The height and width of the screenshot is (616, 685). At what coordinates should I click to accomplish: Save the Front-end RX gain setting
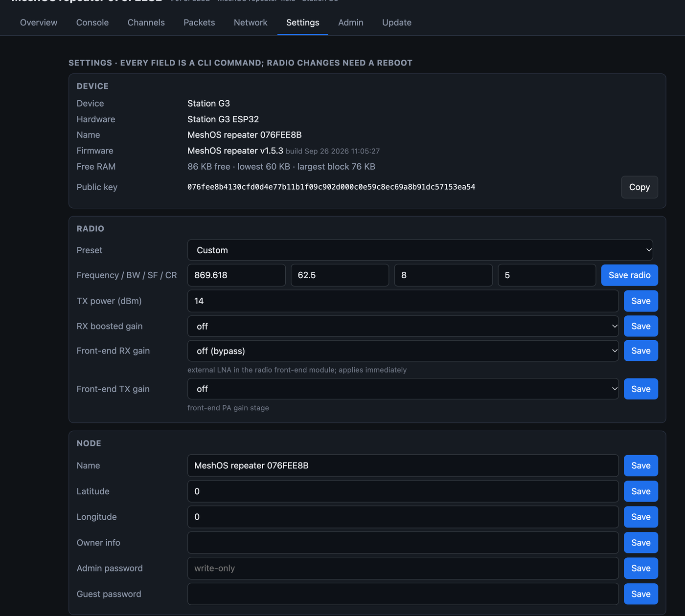point(640,351)
